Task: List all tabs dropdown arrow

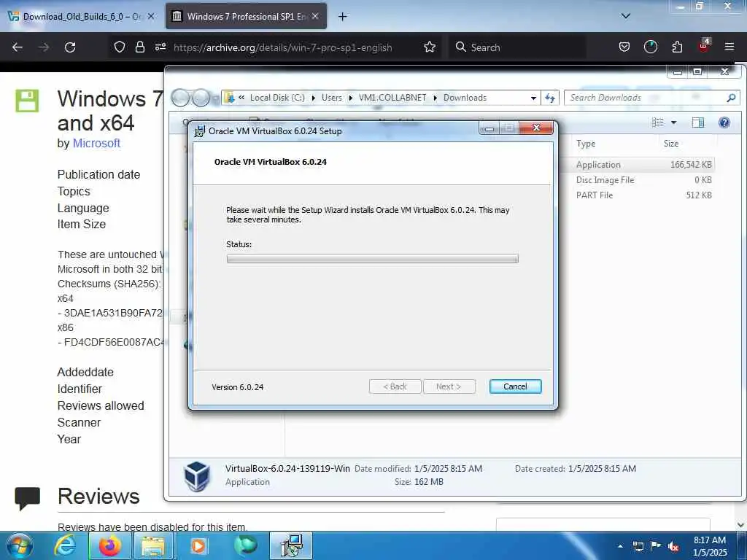Action: point(626,16)
